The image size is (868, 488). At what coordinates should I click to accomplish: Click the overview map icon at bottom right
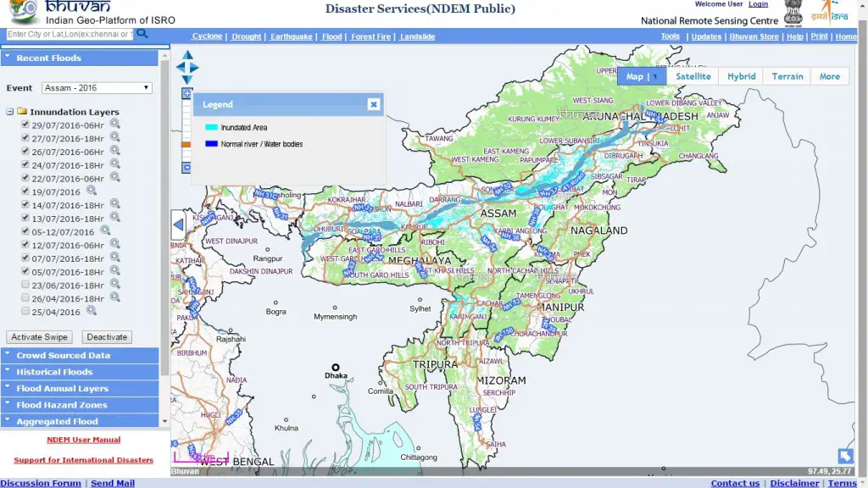pyautogui.click(x=845, y=456)
